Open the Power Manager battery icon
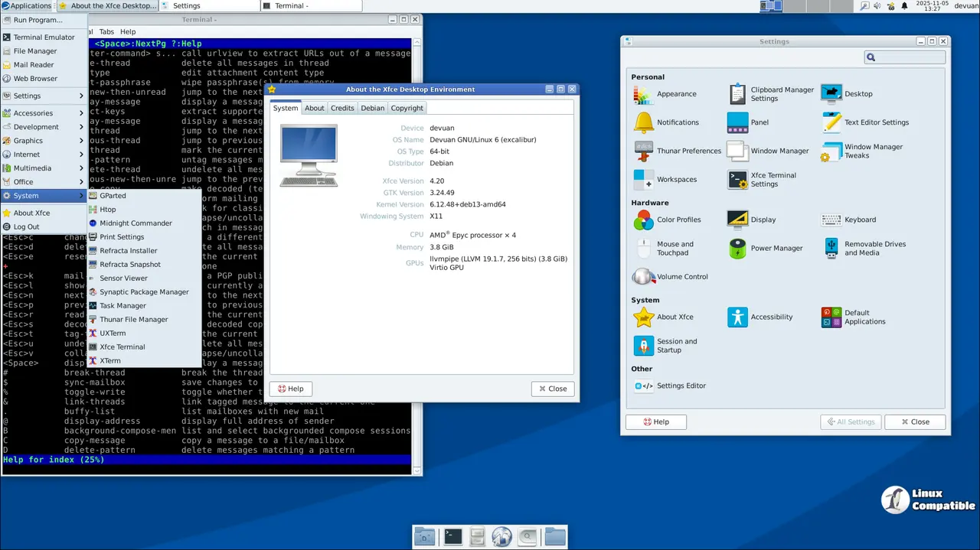This screenshot has width=980, height=550. point(737,249)
